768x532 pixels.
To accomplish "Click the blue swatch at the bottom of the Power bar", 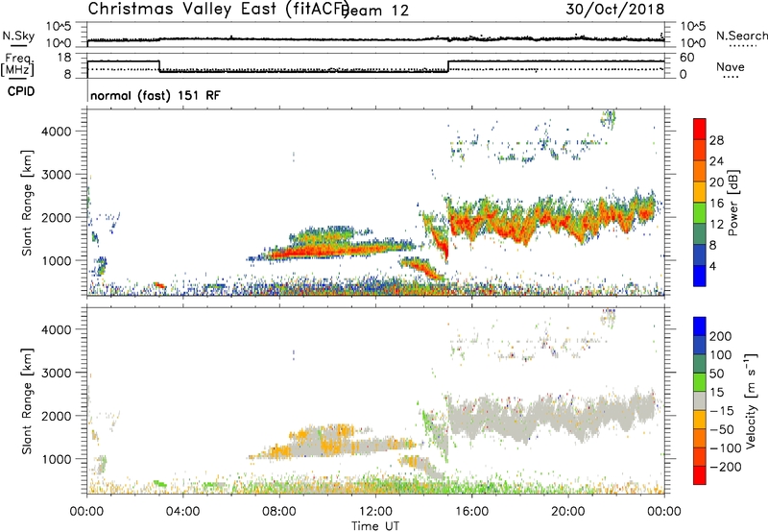I will pyautogui.click(x=700, y=276).
